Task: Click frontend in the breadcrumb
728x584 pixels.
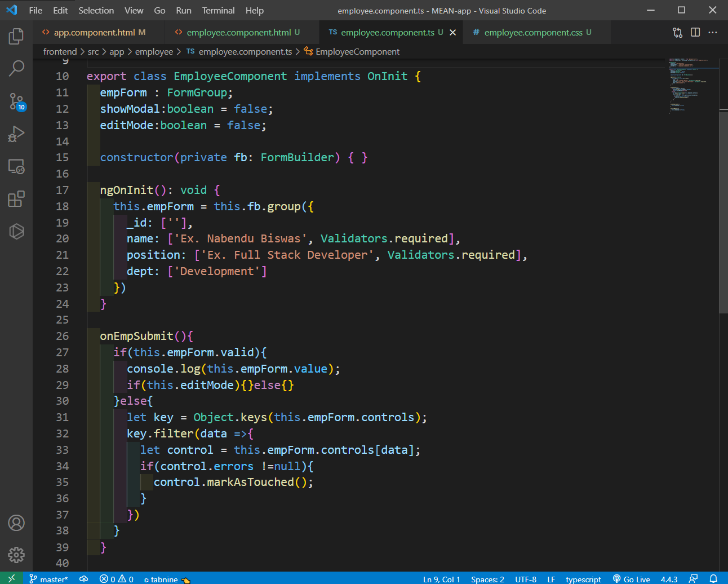Action: coord(60,51)
